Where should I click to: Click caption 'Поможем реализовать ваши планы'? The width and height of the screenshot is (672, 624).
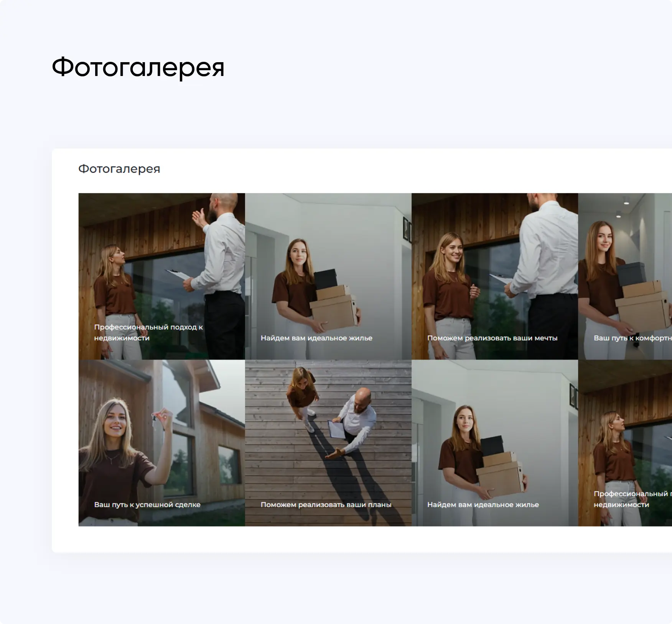(x=326, y=505)
